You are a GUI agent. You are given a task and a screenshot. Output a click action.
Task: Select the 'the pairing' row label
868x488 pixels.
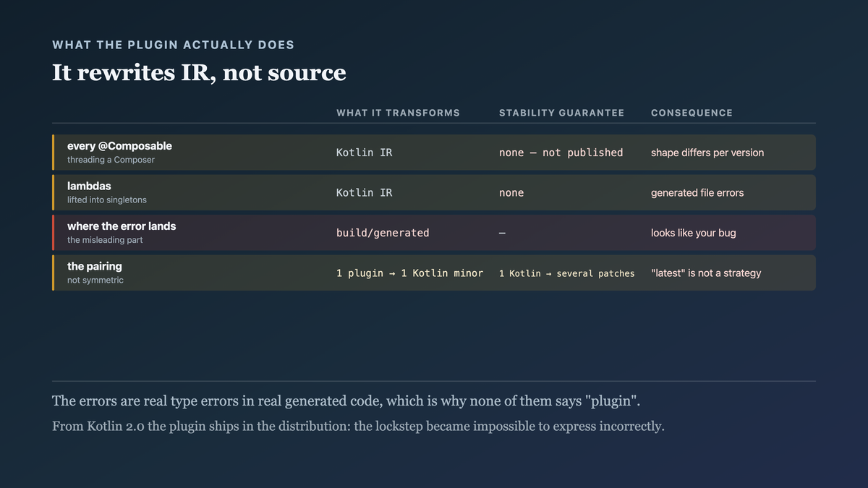pos(95,266)
